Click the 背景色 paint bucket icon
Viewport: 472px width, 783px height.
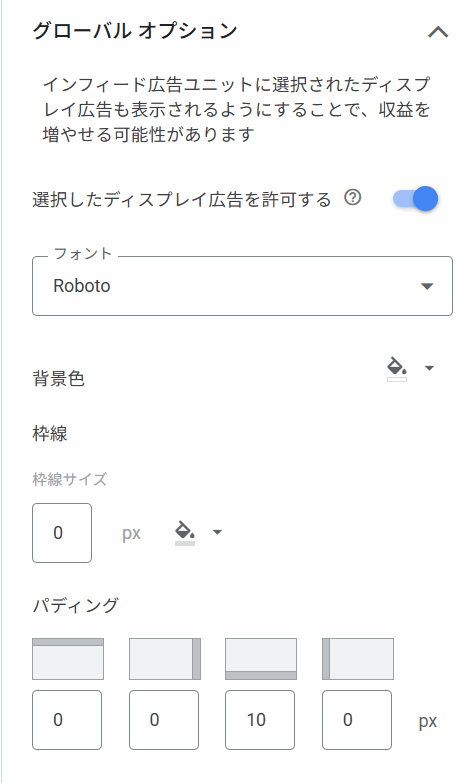coord(397,367)
